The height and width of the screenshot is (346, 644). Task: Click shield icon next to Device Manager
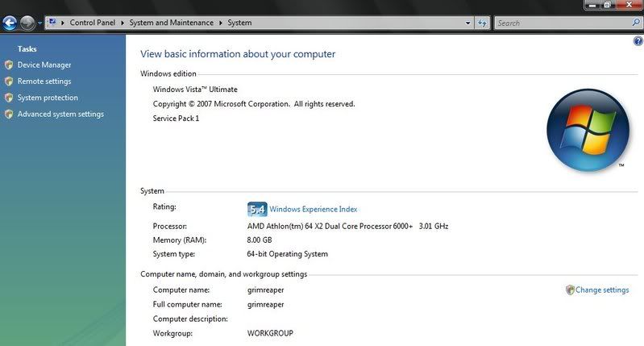click(x=9, y=65)
